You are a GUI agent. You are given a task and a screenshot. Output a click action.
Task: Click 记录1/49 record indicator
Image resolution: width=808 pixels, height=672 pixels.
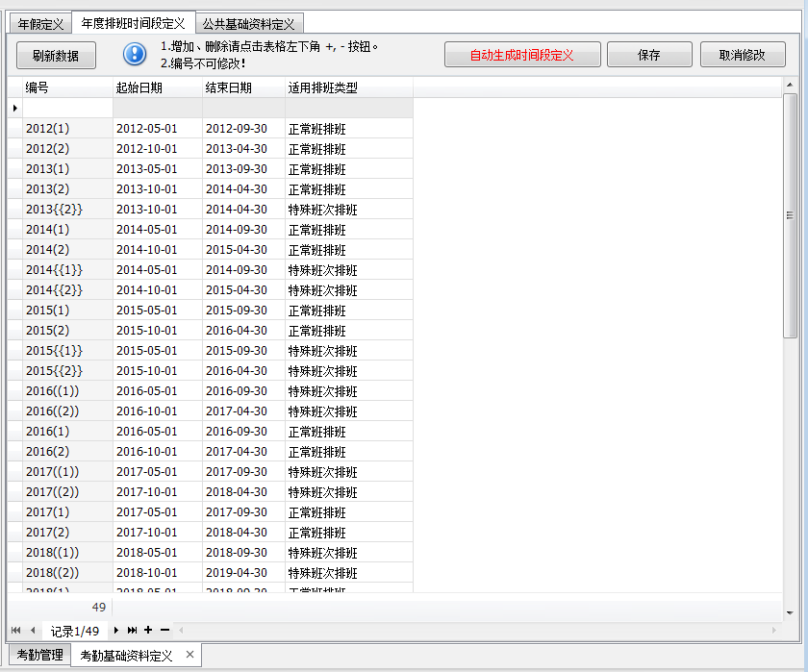(75, 631)
